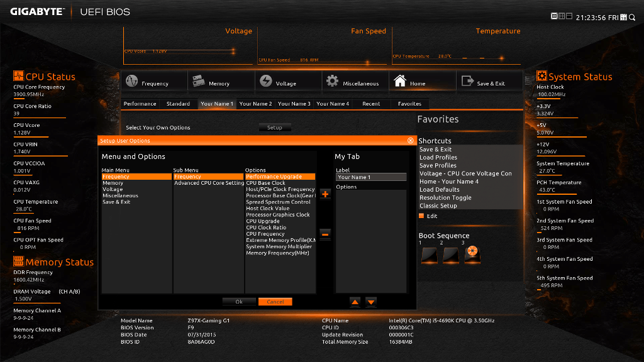
Task: Click Home - Your Name 4 shortcut
Action: click(449, 182)
